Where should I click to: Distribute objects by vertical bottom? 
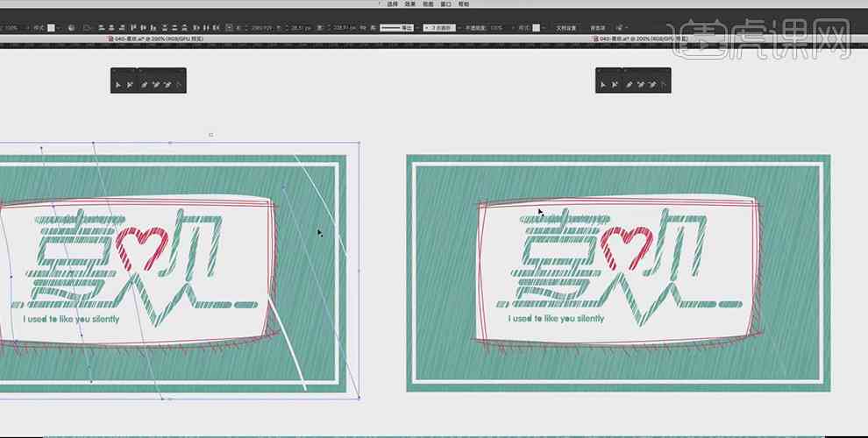(x=184, y=28)
